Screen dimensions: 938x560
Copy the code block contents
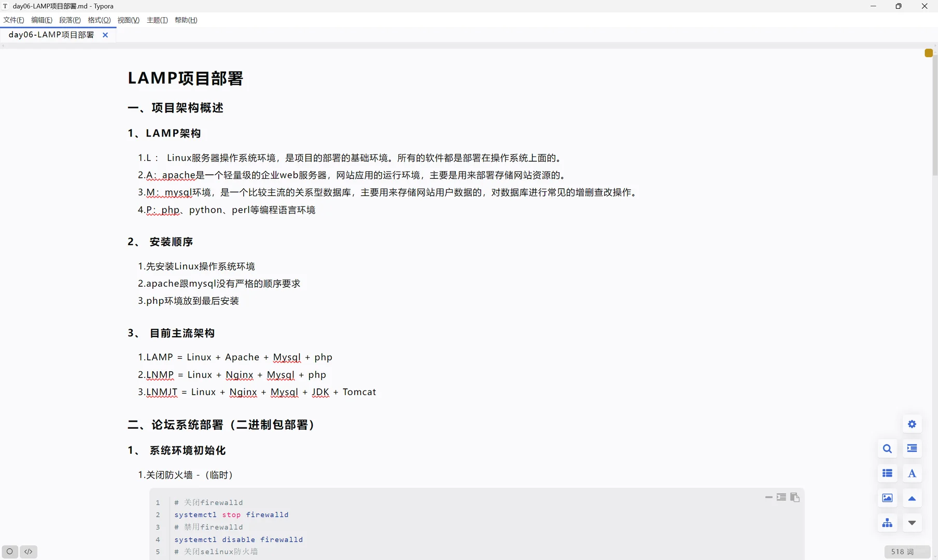pos(794,497)
